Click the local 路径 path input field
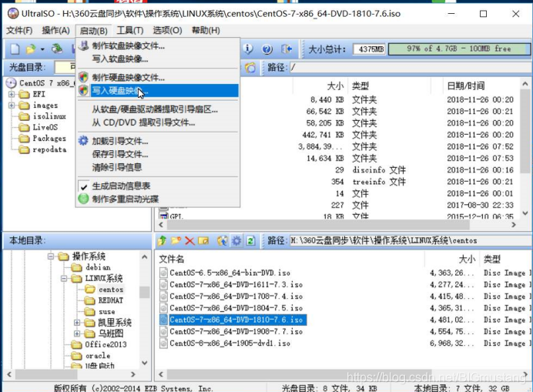This screenshot has height=392, width=533. click(411, 241)
